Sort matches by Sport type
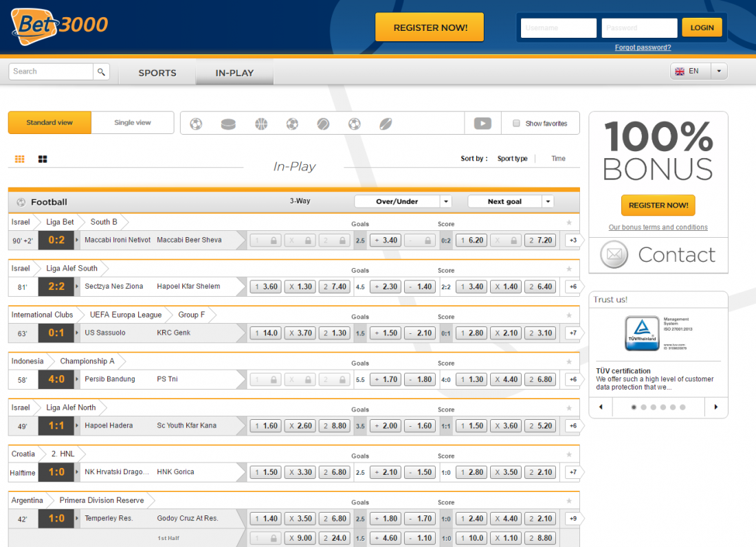756x547 pixels. point(512,159)
